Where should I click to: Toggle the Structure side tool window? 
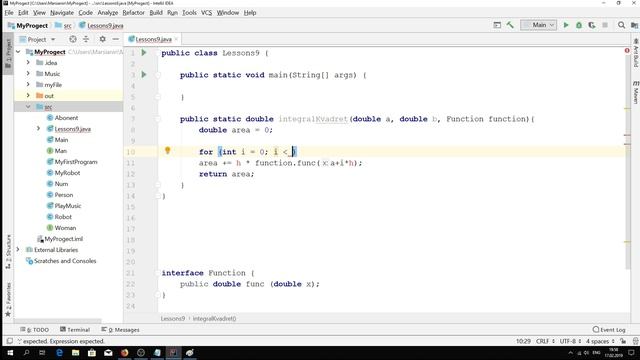coord(8,251)
